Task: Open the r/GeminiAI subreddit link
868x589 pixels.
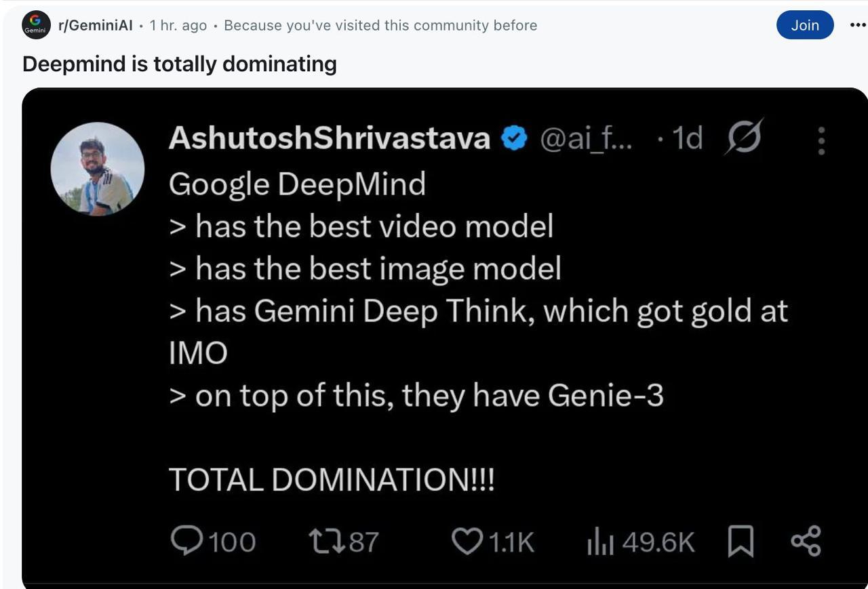Action: (96, 26)
